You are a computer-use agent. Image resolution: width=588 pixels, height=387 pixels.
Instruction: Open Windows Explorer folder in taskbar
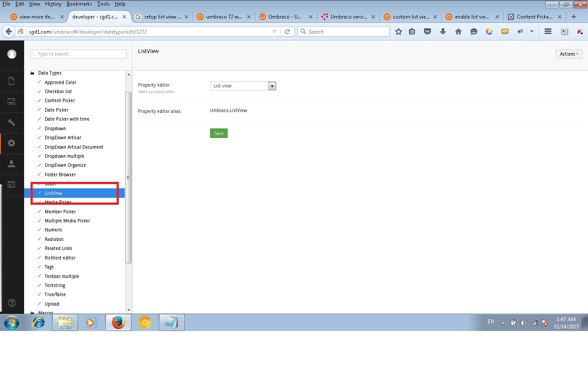click(x=65, y=322)
